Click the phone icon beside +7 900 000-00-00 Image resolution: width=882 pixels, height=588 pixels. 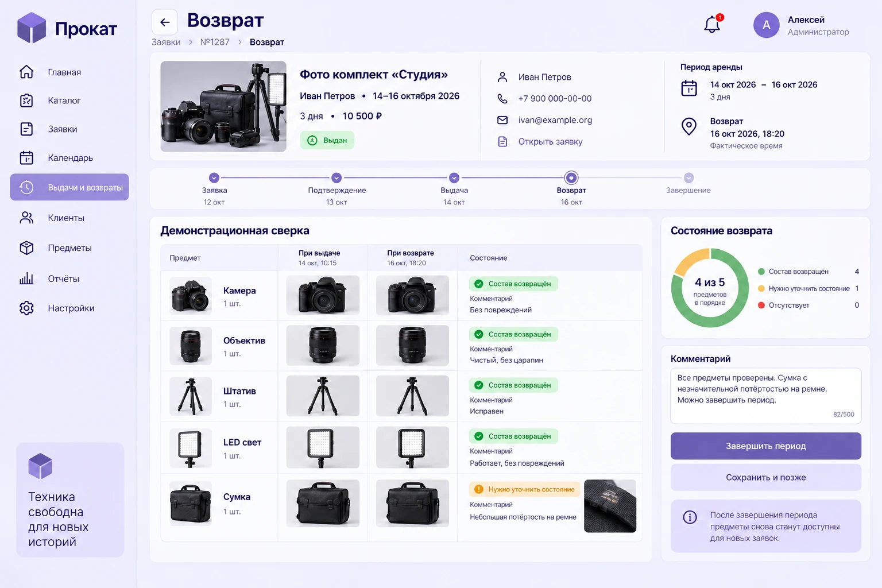click(502, 98)
